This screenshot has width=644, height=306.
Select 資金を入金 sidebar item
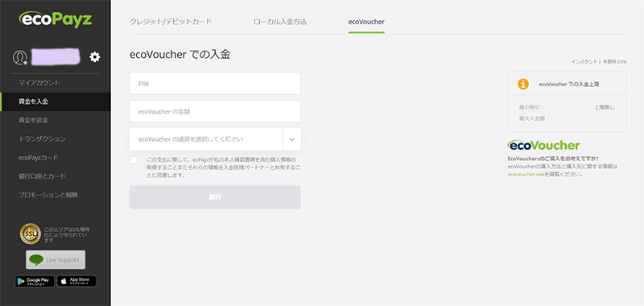tap(56, 101)
